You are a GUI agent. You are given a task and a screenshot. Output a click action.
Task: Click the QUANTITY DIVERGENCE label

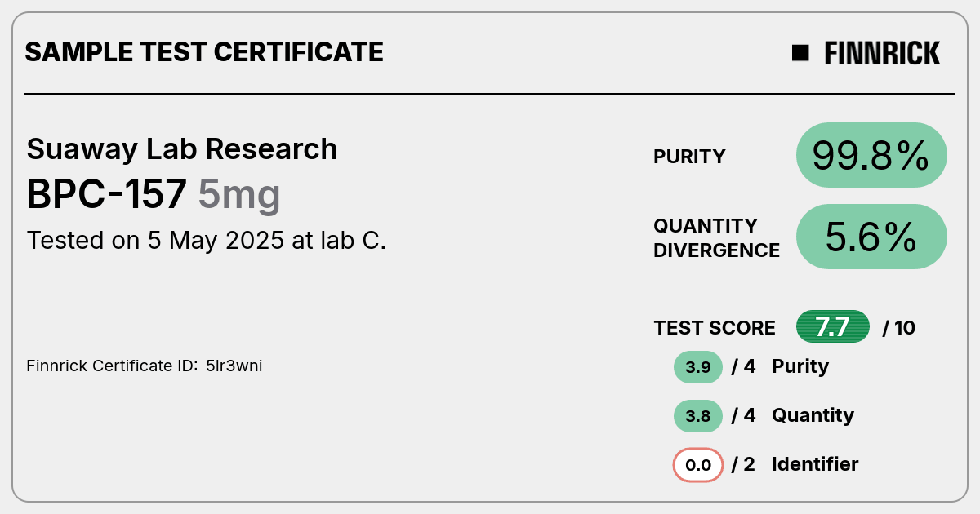pyautogui.click(x=716, y=237)
